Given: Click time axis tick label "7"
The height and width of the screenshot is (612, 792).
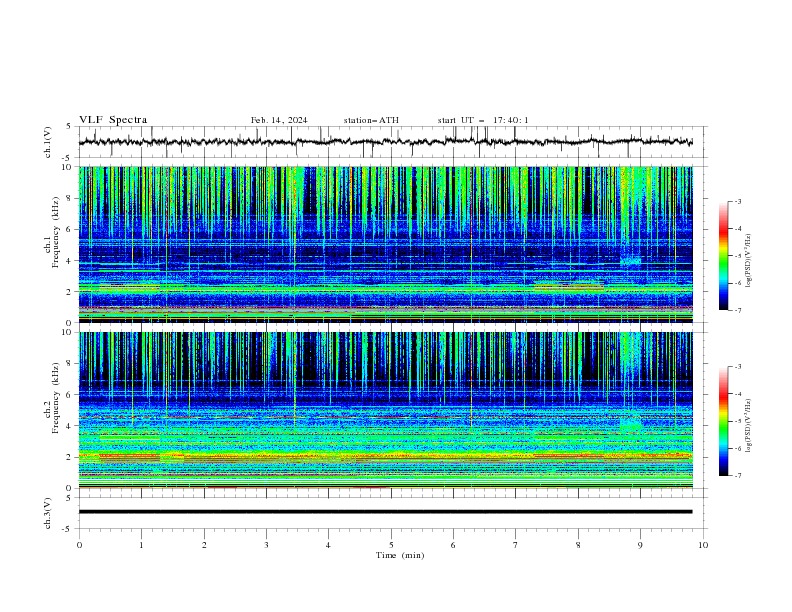Looking at the screenshot, I should point(516,545).
